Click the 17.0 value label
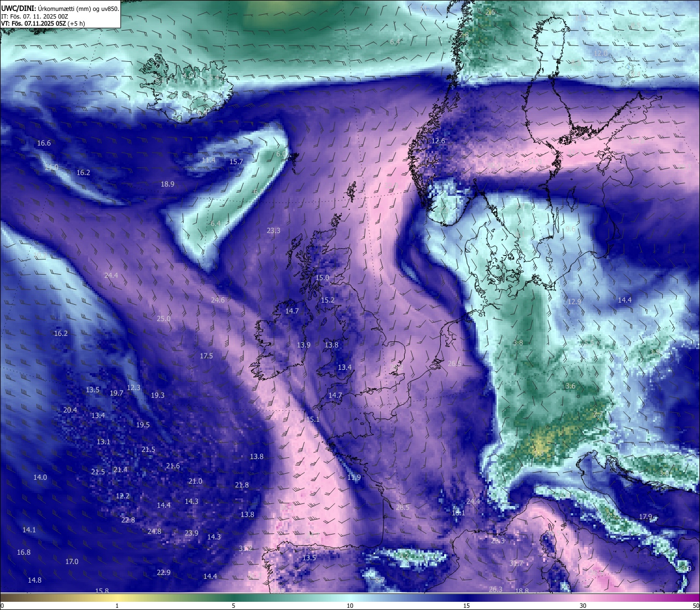Screen dimensions: 700x610 (x=72, y=562)
